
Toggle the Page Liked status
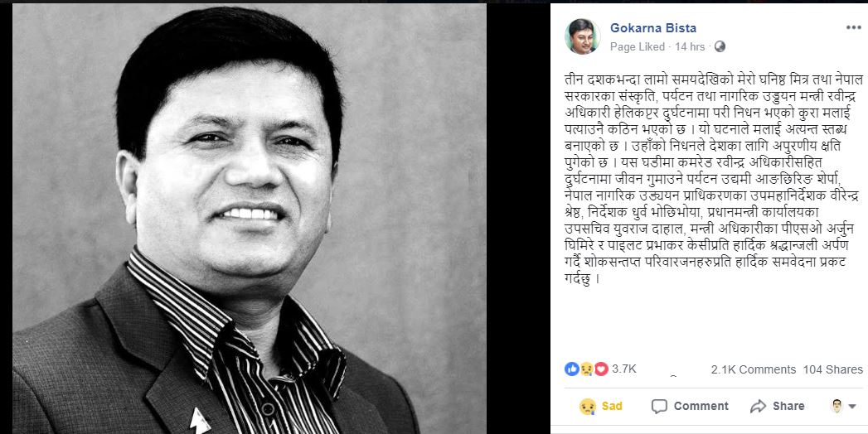pyautogui.click(x=638, y=47)
